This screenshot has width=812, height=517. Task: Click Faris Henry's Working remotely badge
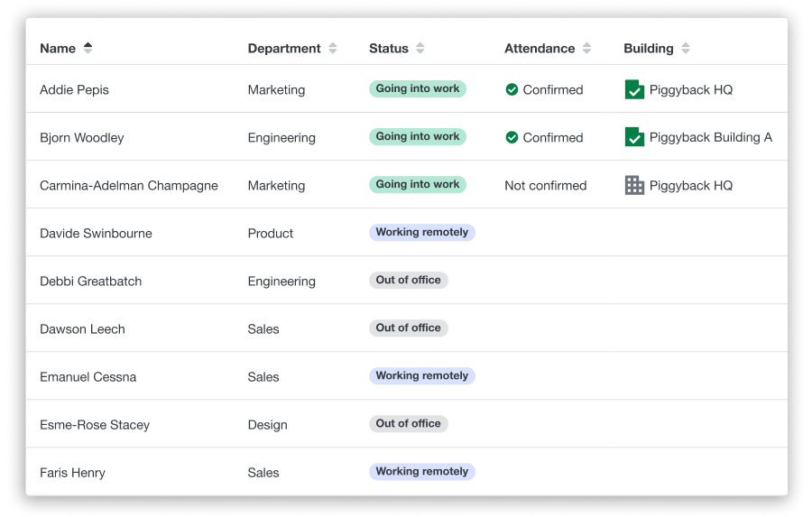click(422, 471)
